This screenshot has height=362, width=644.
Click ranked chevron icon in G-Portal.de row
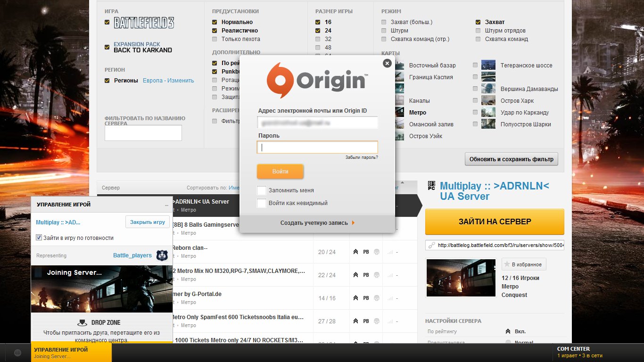click(x=355, y=298)
